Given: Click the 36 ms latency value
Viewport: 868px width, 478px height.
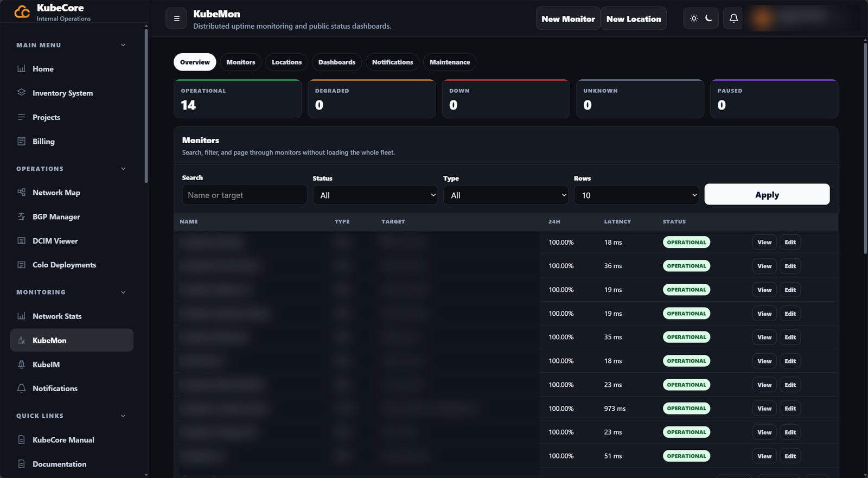Looking at the screenshot, I should pos(613,266).
